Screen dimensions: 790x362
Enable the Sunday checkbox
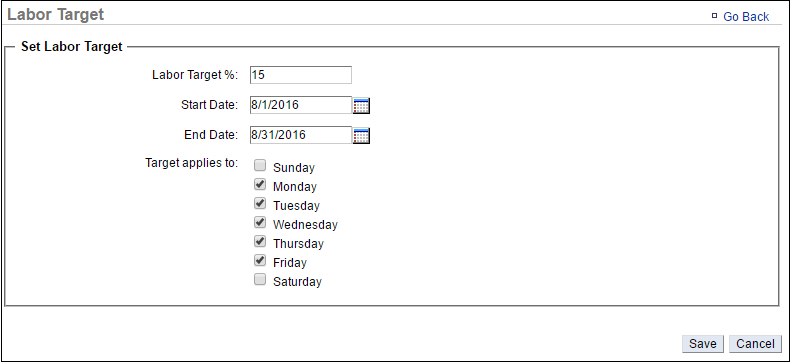pos(260,166)
